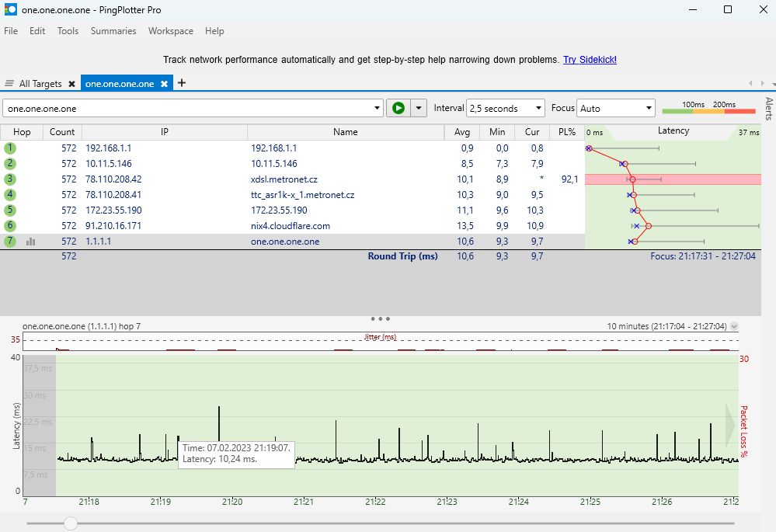This screenshot has height=532, width=776.
Task: Click the hop 3 green circle icon
Action: tap(10, 179)
